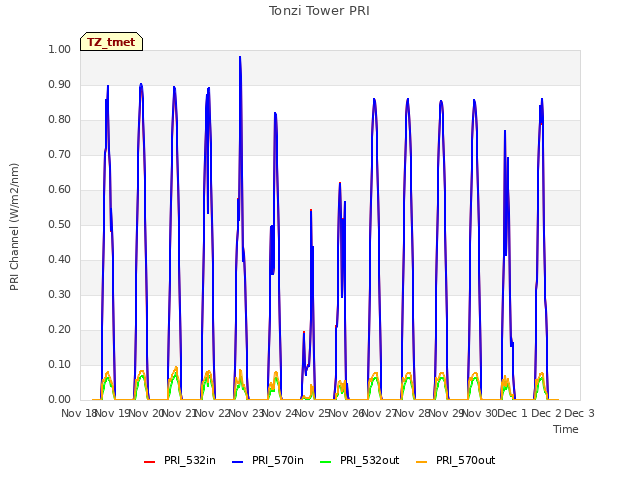Click the green PRI_532out legend swatch
Image resolution: width=640 pixels, height=480 pixels.
(x=326, y=462)
